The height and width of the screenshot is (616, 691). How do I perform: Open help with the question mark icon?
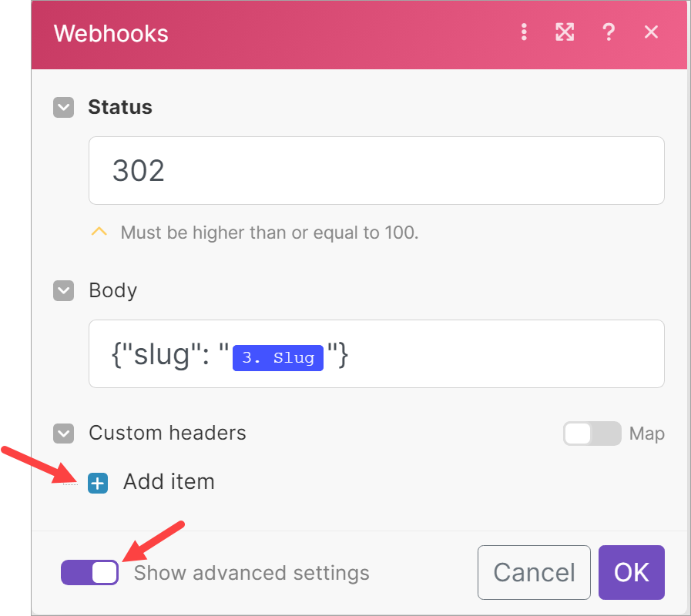(609, 32)
